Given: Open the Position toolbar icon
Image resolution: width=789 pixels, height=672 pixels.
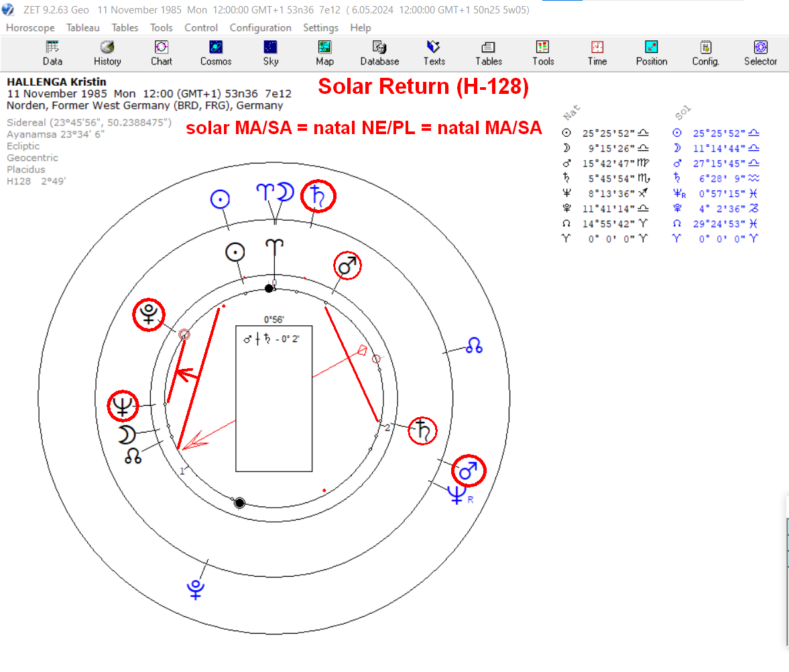Looking at the screenshot, I should coord(652,54).
